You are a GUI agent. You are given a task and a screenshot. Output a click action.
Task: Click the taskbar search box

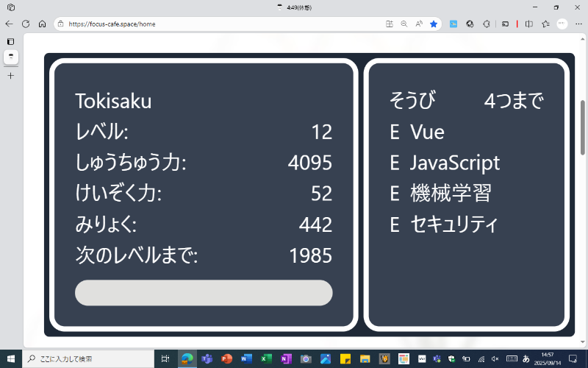[88, 359]
